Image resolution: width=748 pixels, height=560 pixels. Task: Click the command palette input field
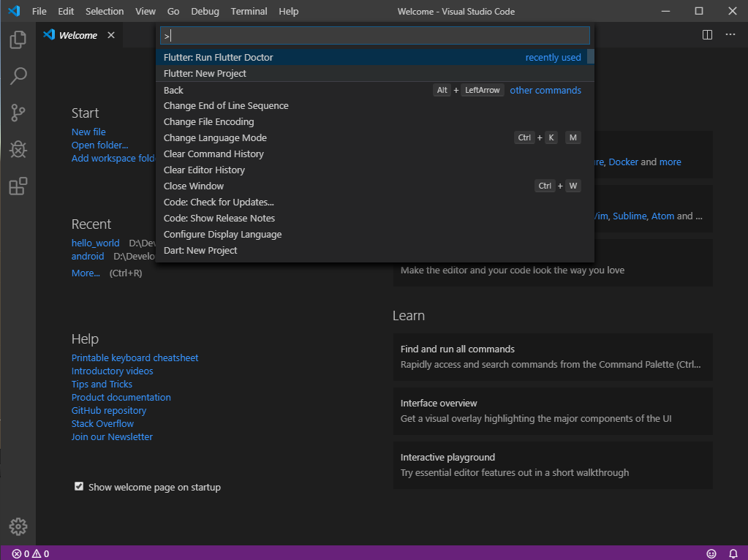pyautogui.click(x=375, y=36)
